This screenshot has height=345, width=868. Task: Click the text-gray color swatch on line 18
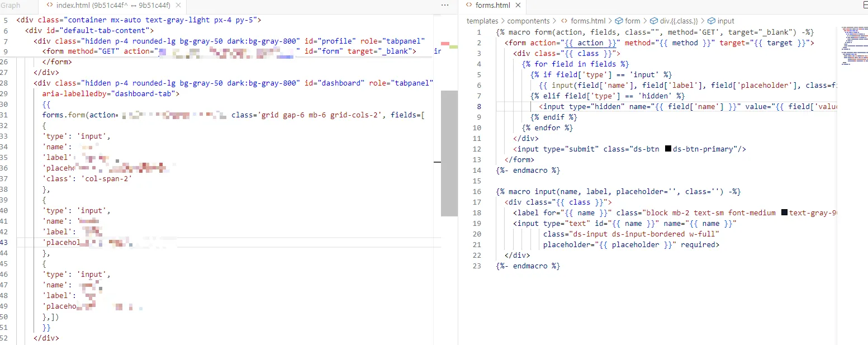point(784,213)
